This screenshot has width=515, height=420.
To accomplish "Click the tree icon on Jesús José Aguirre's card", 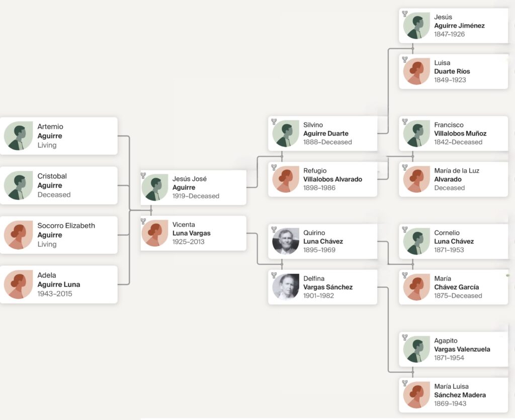I will point(143,176).
